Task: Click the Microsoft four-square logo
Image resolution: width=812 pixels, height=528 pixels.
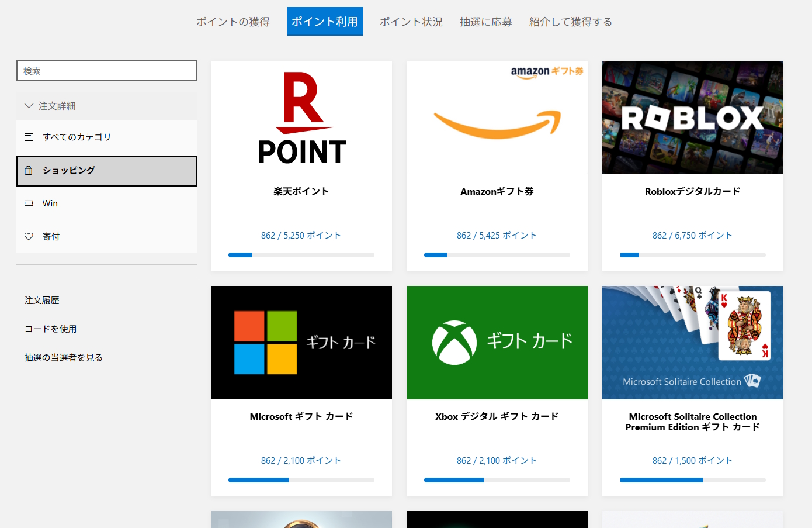Action: click(266, 343)
